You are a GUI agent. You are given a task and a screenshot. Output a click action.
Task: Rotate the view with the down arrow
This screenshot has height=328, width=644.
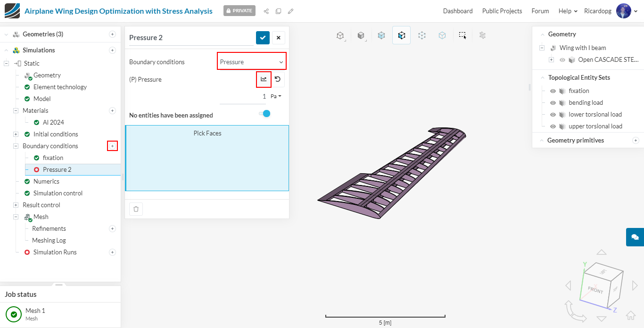[601, 319]
